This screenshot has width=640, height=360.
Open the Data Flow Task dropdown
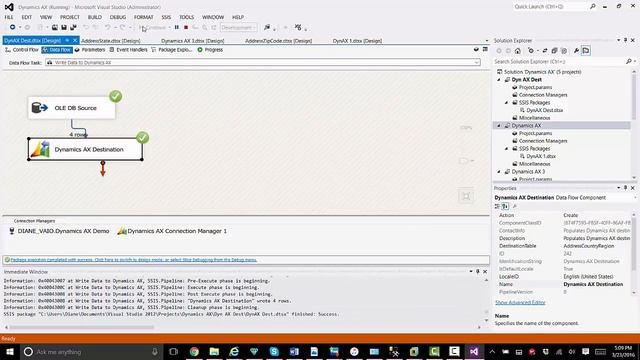pyautogui.click(x=476, y=62)
